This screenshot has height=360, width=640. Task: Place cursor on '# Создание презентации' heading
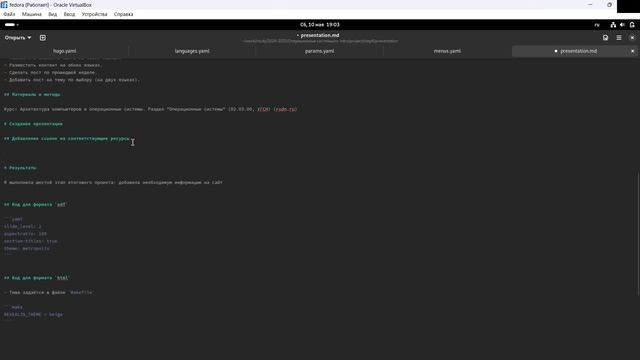point(33,124)
